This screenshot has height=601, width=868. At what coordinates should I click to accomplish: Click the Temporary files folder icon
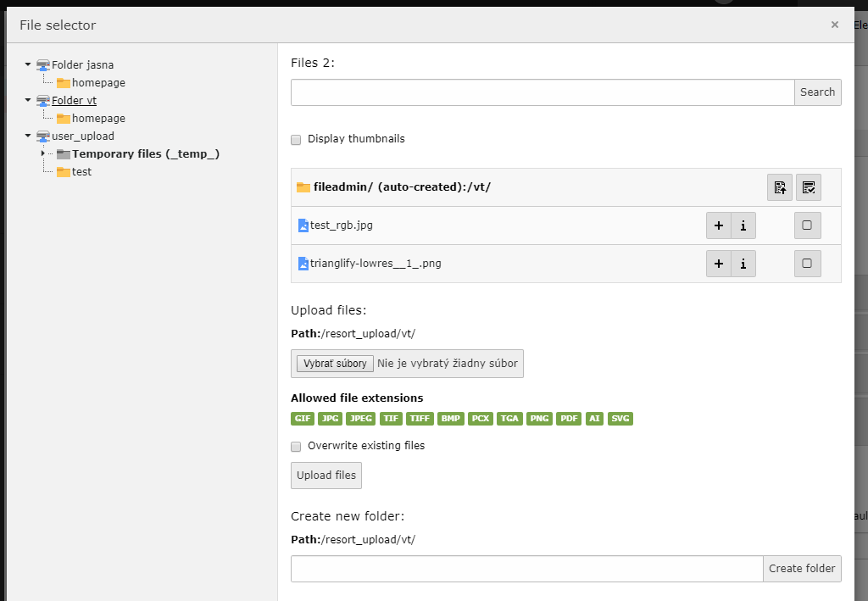click(64, 154)
